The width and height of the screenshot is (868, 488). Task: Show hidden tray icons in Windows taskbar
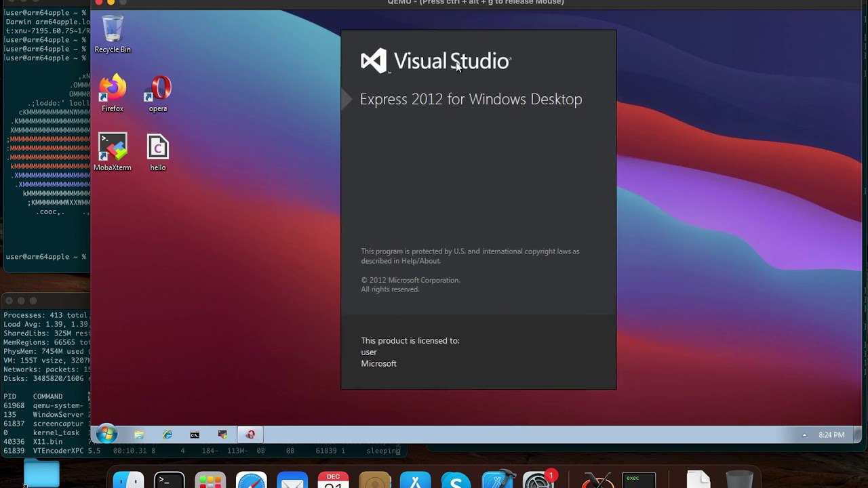[x=804, y=435]
